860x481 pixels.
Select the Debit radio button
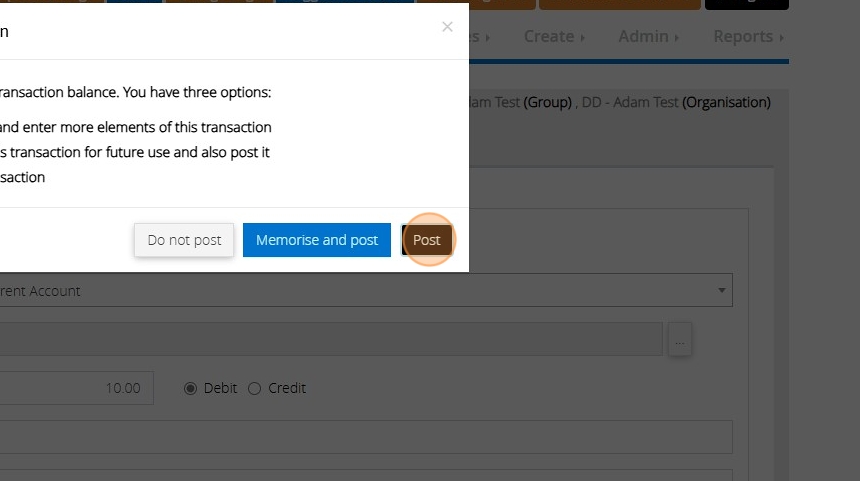[x=191, y=388]
